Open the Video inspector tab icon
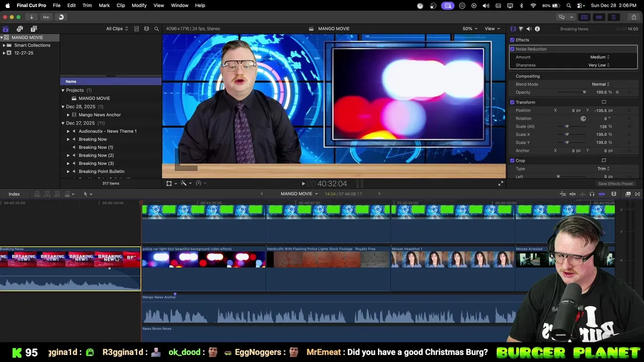This screenshot has width=644, height=362. pos(513,29)
